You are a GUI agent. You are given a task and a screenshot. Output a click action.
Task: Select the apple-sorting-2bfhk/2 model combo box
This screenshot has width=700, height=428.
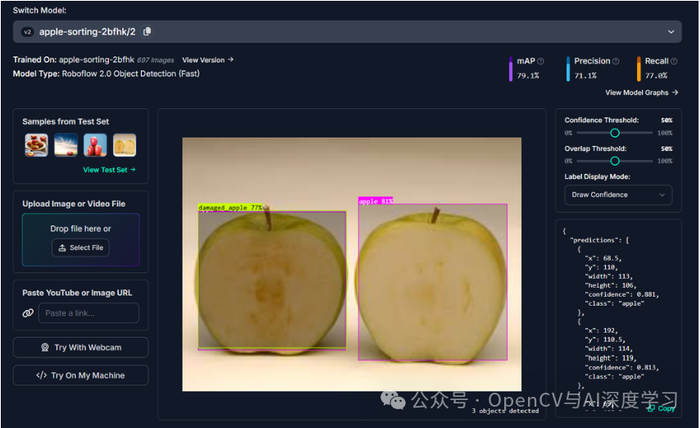(x=347, y=32)
